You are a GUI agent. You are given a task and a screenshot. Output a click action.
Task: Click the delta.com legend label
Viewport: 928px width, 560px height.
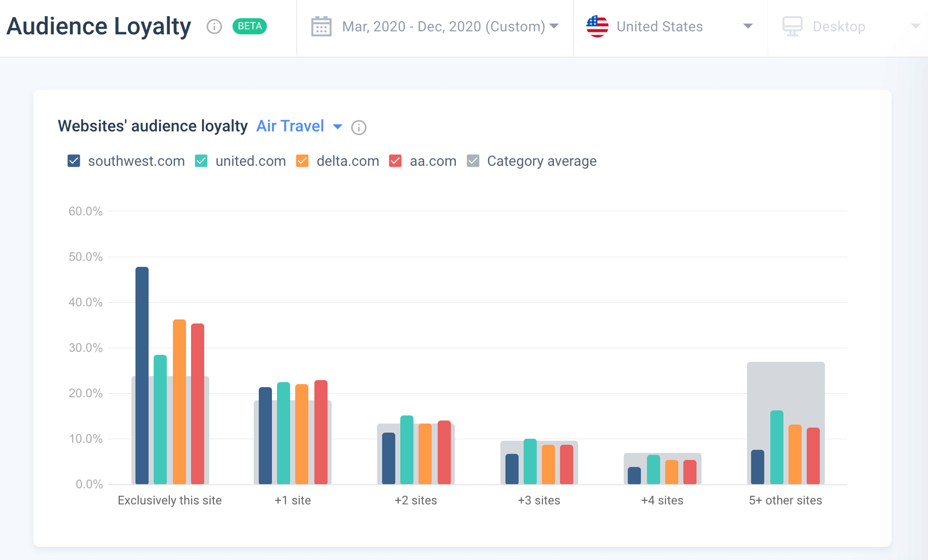click(x=348, y=161)
